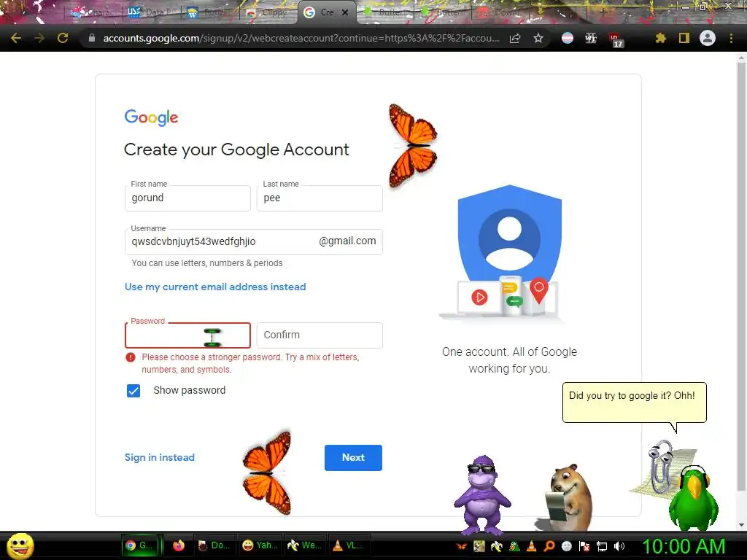
Task: Close the active Create account tab
Action: 345,12
